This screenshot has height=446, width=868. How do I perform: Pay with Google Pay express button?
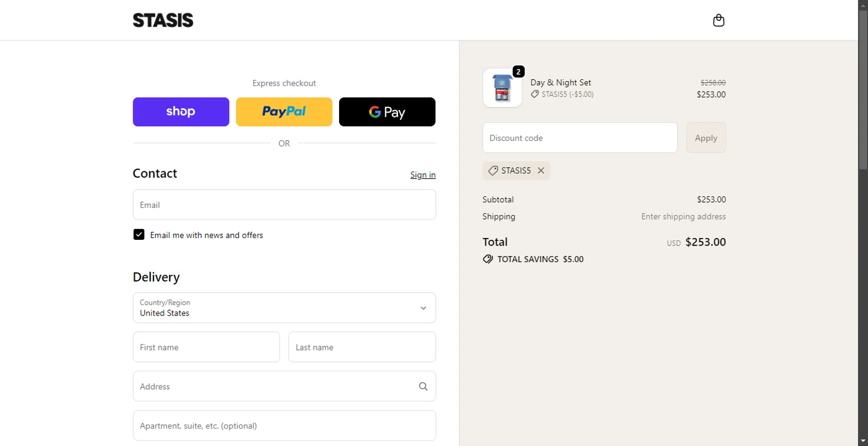click(387, 112)
